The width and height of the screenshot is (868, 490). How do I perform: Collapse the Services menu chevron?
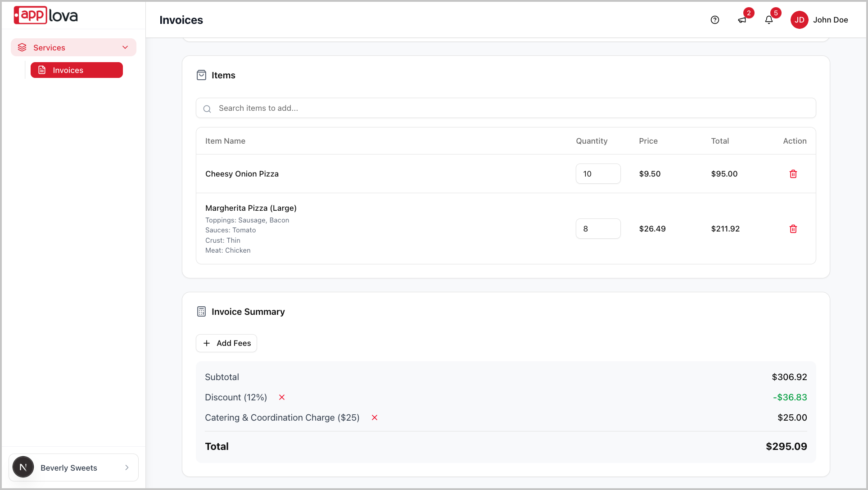125,47
